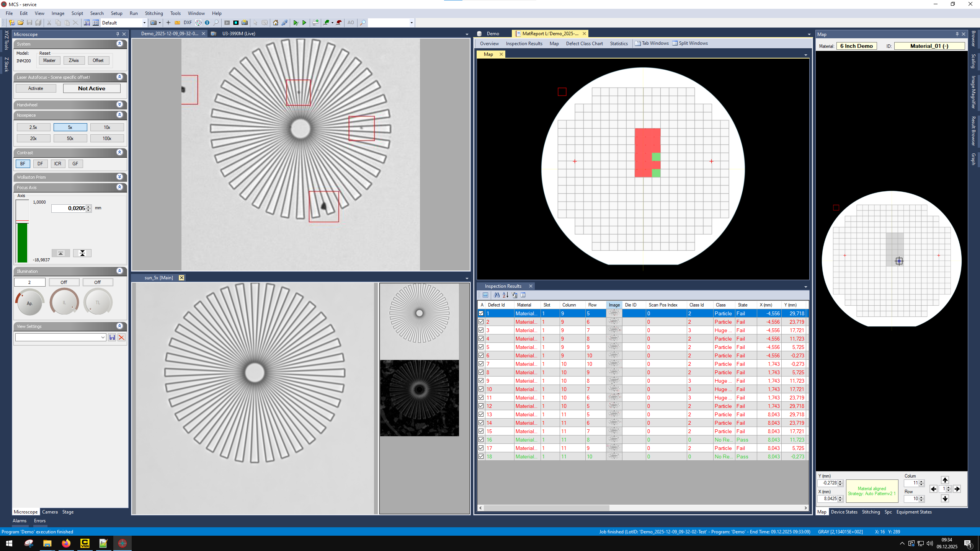980x551 pixels.
Task: Click the DXF toolbar button
Action: [x=188, y=23]
